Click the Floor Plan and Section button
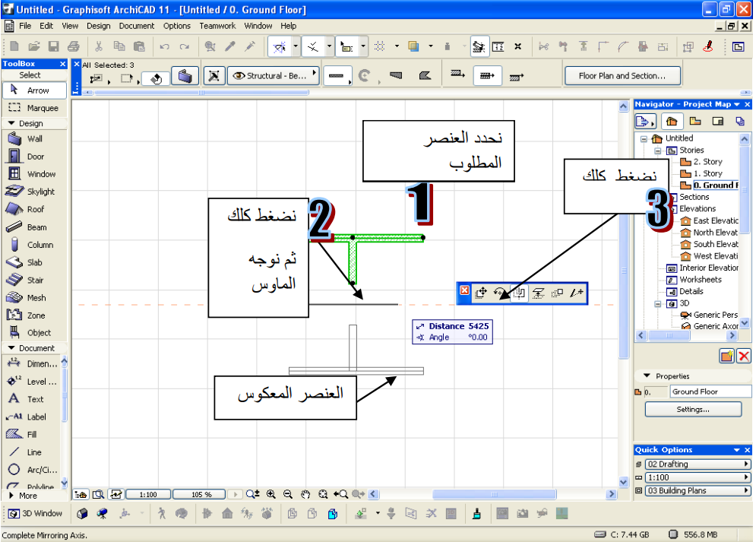 (x=622, y=76)
